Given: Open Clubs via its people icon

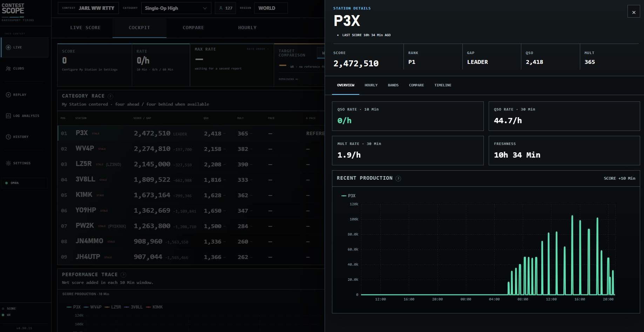Looking at the screenshot, I should (8, 68).
